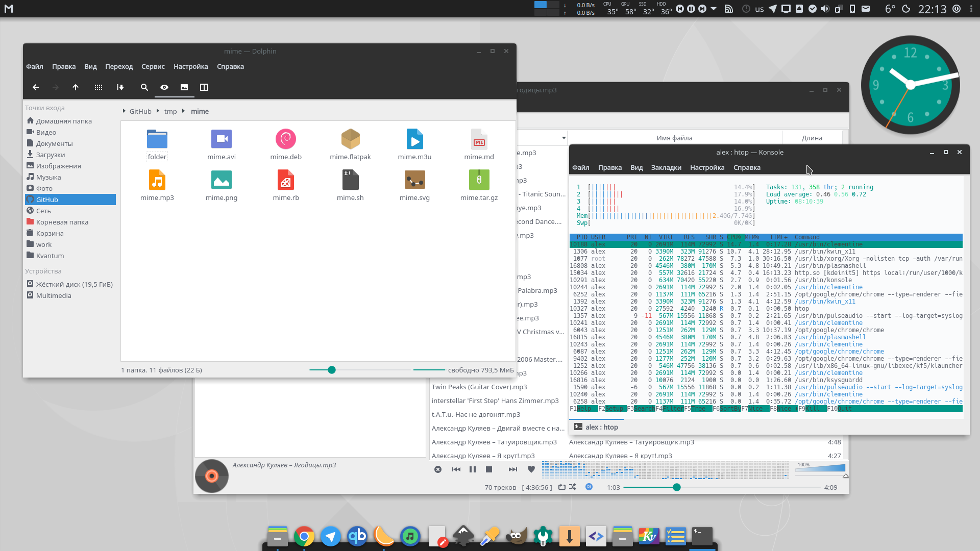Select mime.m3u playlist file icon

click(x=415, y=139)
